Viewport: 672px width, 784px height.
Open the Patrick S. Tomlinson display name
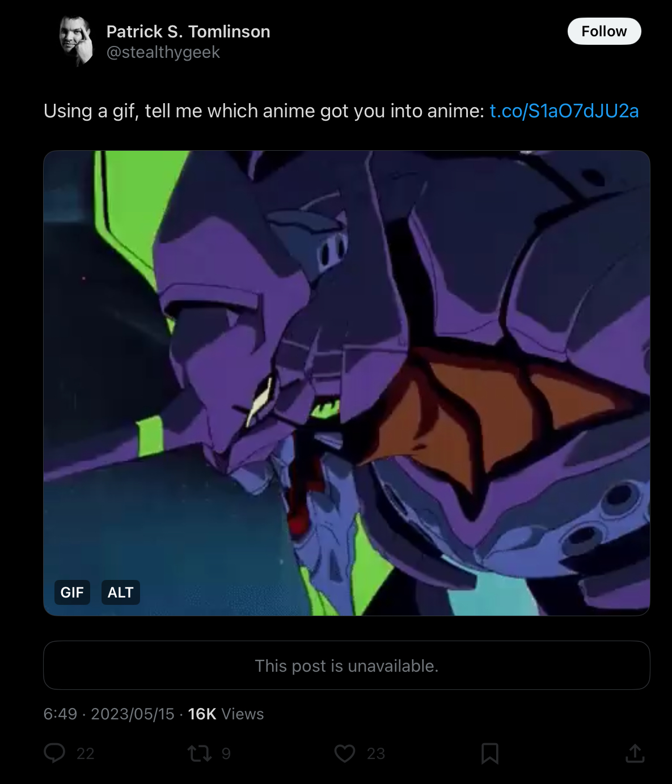click(x=188, y=32)
